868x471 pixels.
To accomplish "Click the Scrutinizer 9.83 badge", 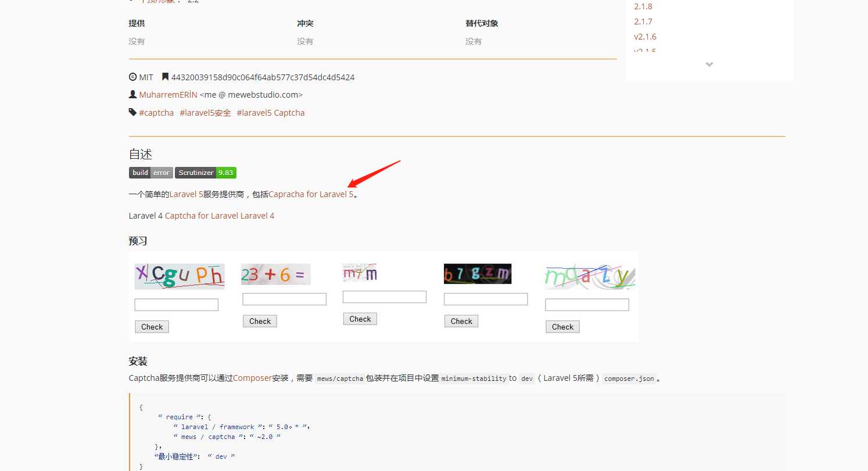I will point(206,173).
